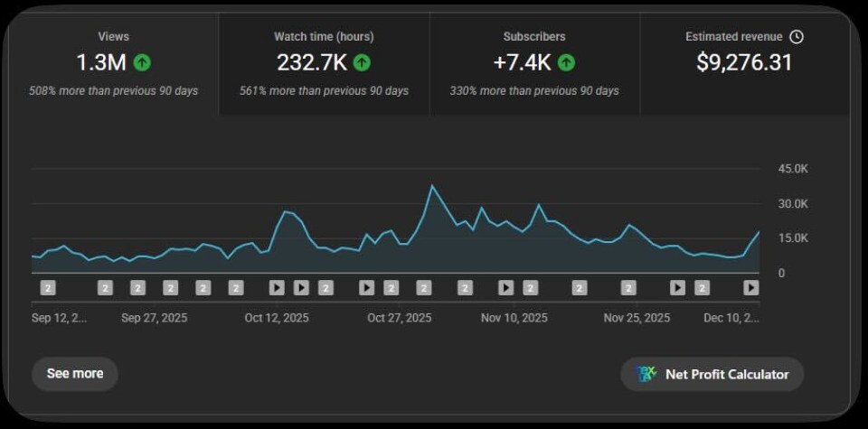Image resolution: width=868 pixels, height=429 pixels.
Task: Click the 15.0K axis label
Action: pos(793,238)
